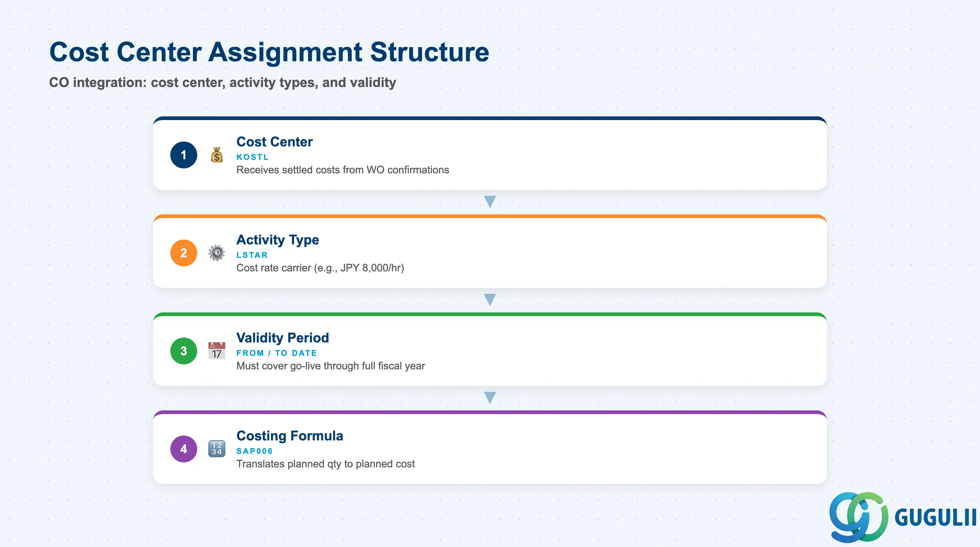
Task: Click the Cost Center Assignment Structure title
Action: pos(269,52)
